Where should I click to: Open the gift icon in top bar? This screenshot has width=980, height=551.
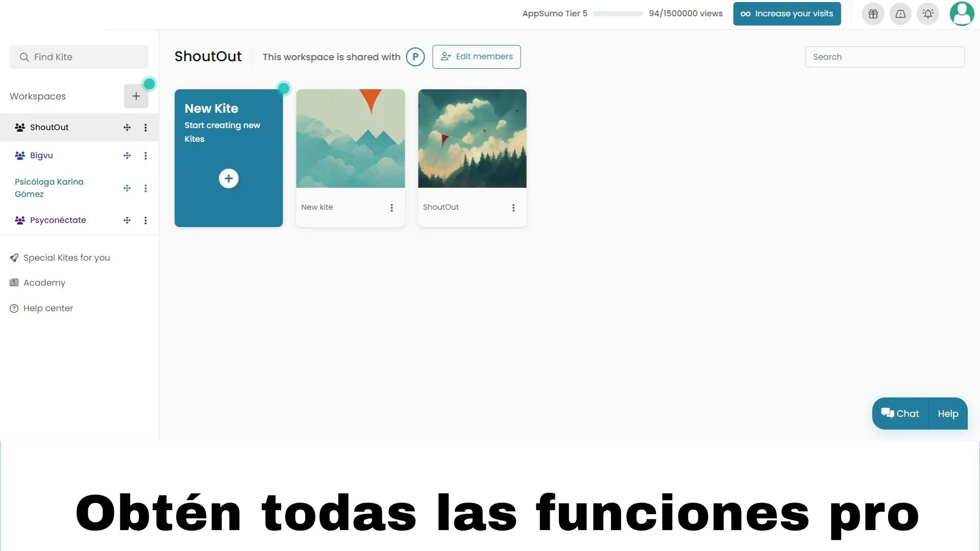pyautogui.click(x=873, y=14)
